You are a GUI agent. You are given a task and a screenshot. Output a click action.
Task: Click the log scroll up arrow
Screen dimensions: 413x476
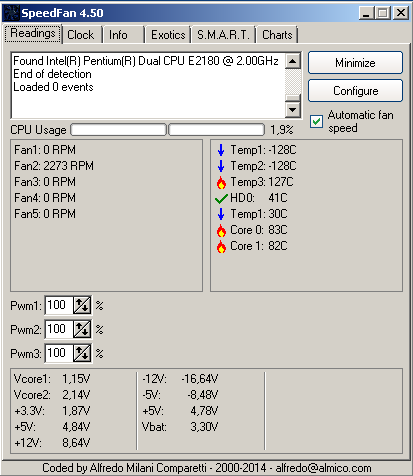[293, 61]
